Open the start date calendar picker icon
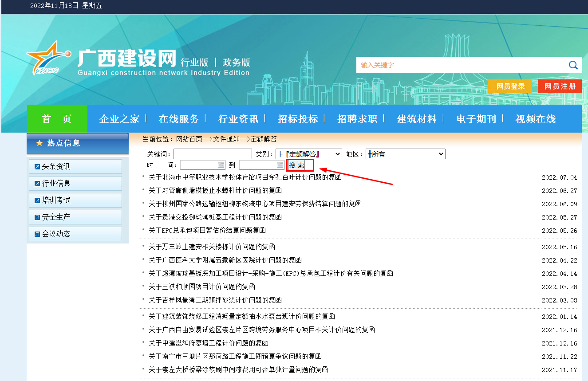This screenshot has width=588, height=381. tap(221, 165)
